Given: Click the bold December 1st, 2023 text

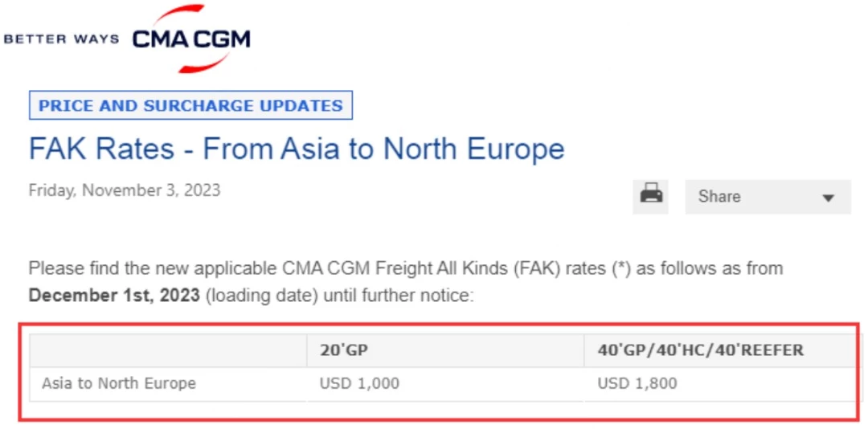Looking at the screenshot, I should (x=114, y=295).
